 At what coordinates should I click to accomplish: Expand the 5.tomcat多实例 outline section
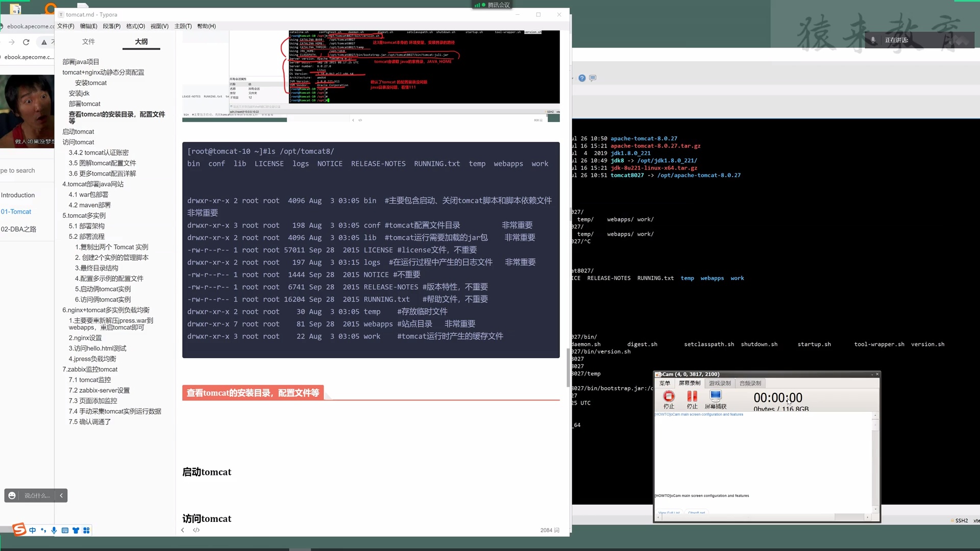pyautogui.click(x=84, y=215)
